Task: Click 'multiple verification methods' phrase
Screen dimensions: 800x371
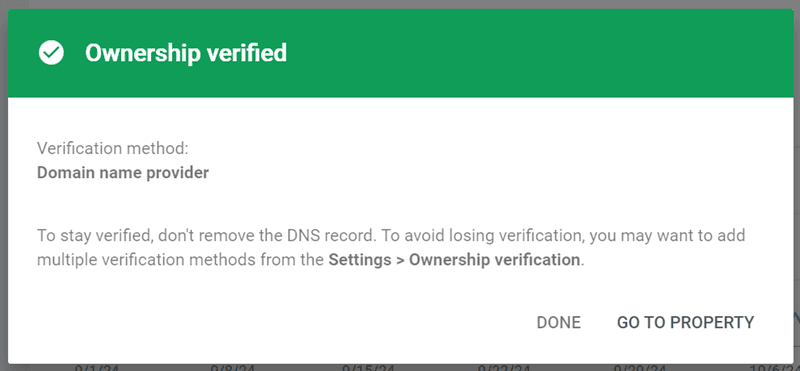Action: (x=146, y=260)
